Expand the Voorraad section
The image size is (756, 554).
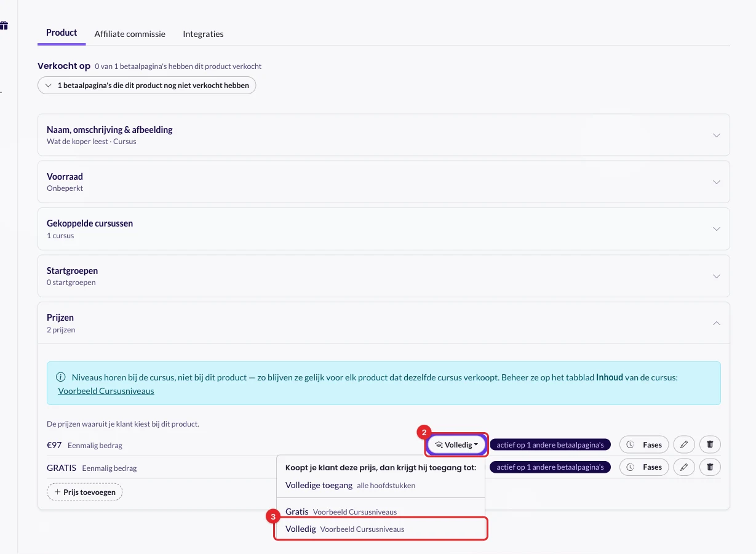coord(384,182)
